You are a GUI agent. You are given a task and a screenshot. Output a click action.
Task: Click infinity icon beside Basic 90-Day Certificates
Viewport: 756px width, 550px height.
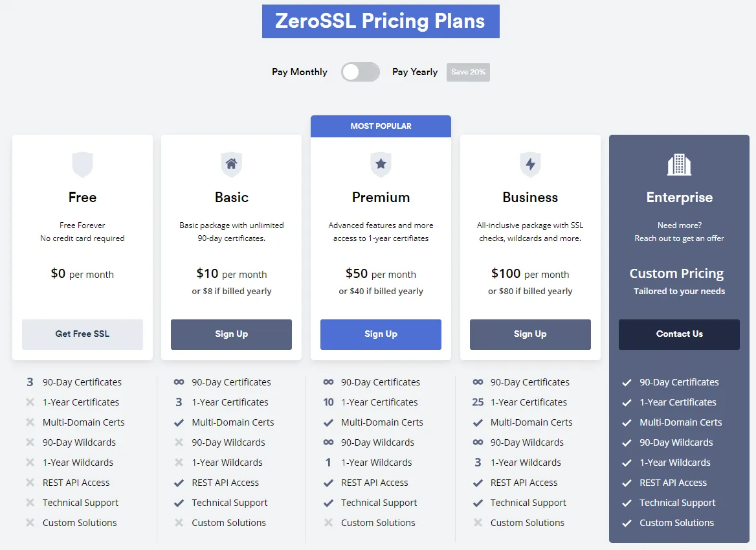(179, 382)
